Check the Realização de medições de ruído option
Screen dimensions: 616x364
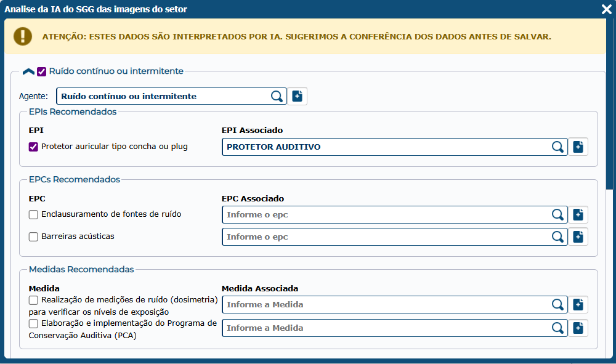coord(34,300)
